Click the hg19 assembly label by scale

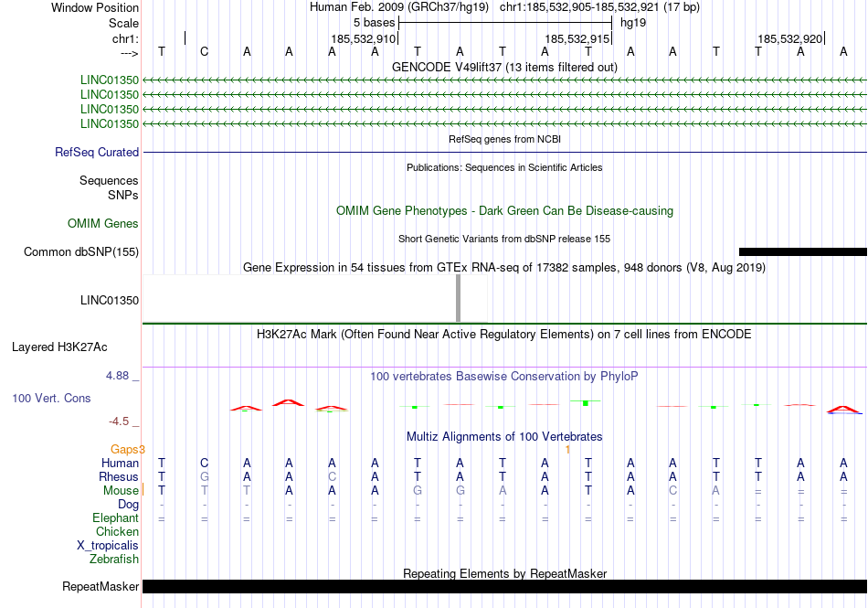coord(633,23)
